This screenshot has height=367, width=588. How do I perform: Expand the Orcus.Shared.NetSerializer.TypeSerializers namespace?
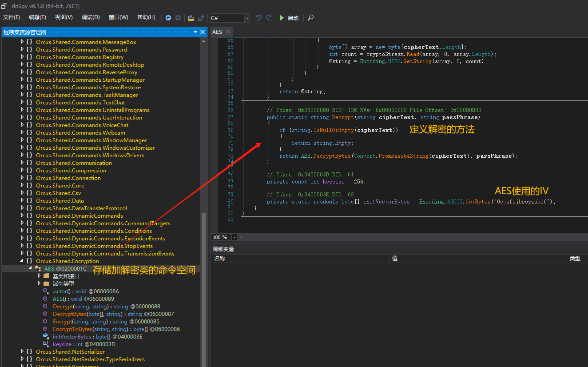pos(22,359)
